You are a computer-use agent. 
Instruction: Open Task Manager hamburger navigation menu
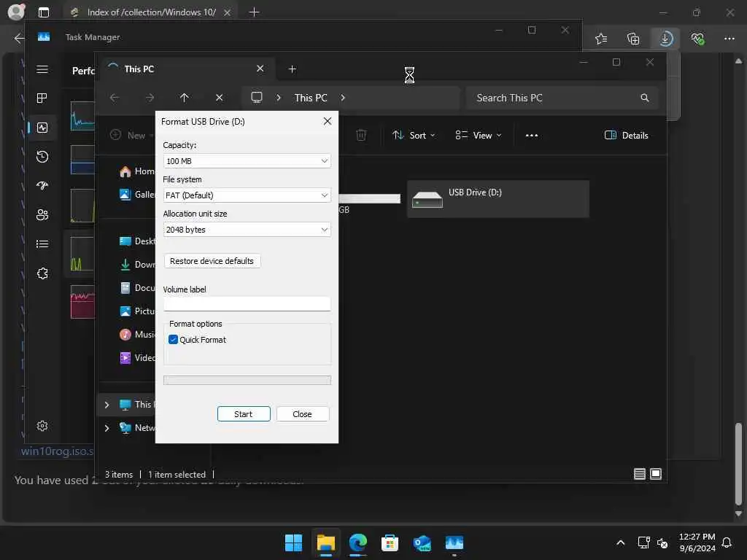pyautogui.click(x=42, y=69)
